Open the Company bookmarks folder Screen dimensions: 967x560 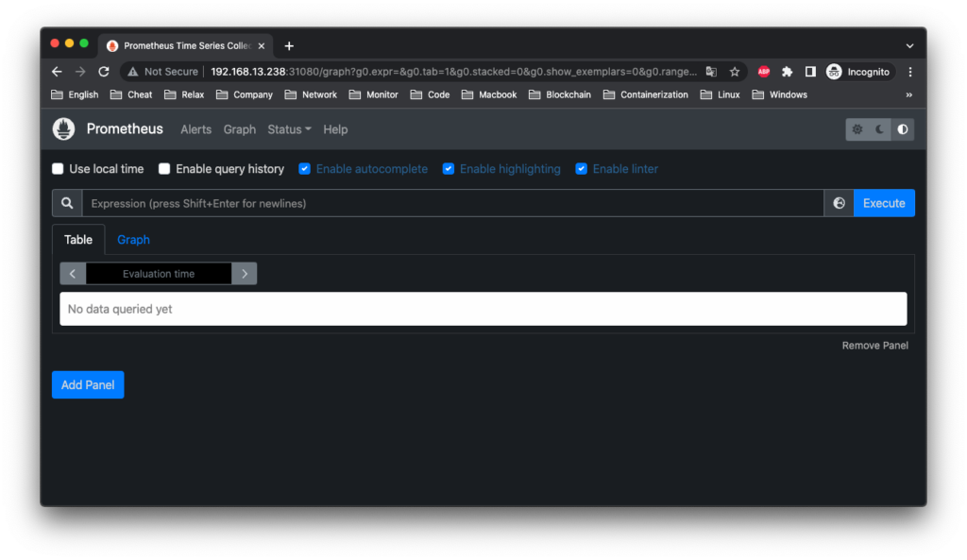[245, 94]
